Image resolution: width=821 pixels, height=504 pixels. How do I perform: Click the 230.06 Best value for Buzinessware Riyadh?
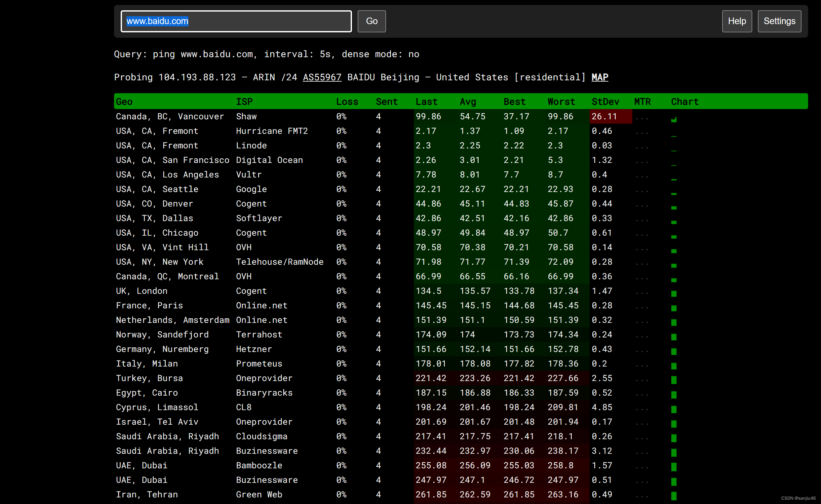pyautogui.click(x=519, y=451)
